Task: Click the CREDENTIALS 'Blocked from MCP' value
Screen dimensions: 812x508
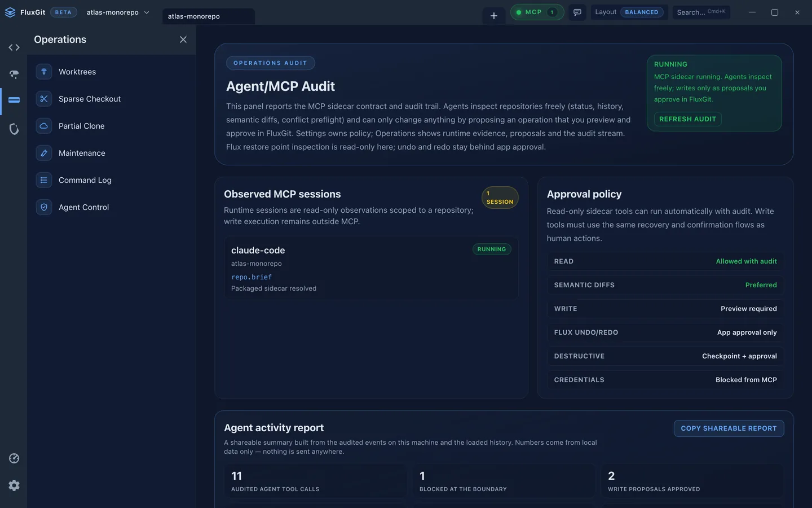Action: tap(746, 380)
